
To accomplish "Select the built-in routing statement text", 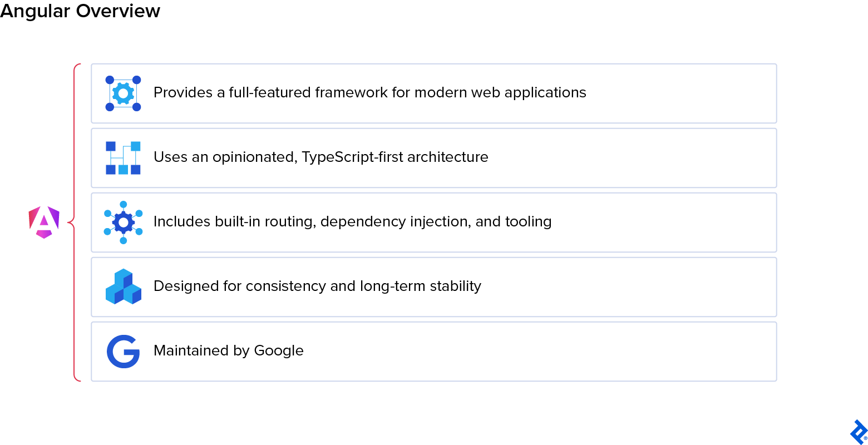I will (x=352, y=221).
